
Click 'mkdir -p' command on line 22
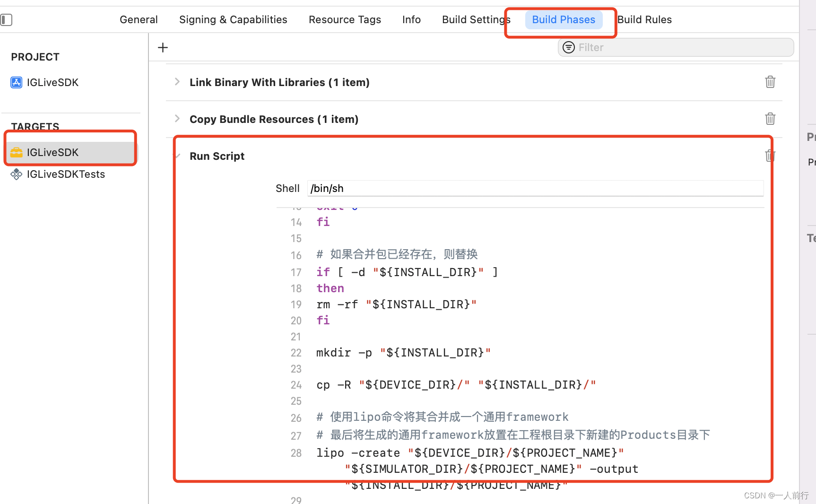coord(403,353)
